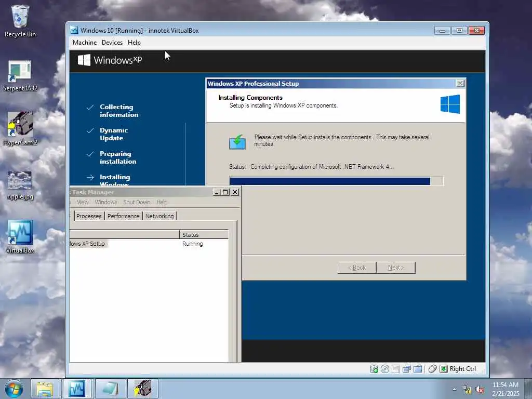Screen dimensions: 532x399
Task: Click the Preparing installation step
Action: (x=118, y=157)
